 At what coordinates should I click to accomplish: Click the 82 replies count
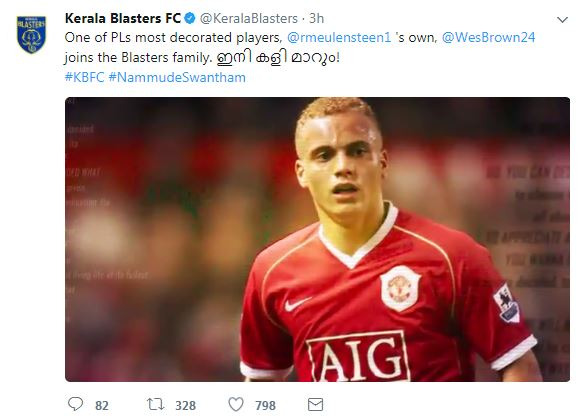(x=102, y=406)
